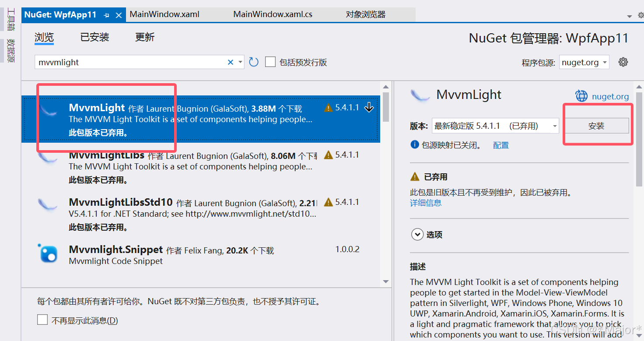Check 不再显示此消息 checkbox
Screen dimensions: 644x341
tap(42, 320)
